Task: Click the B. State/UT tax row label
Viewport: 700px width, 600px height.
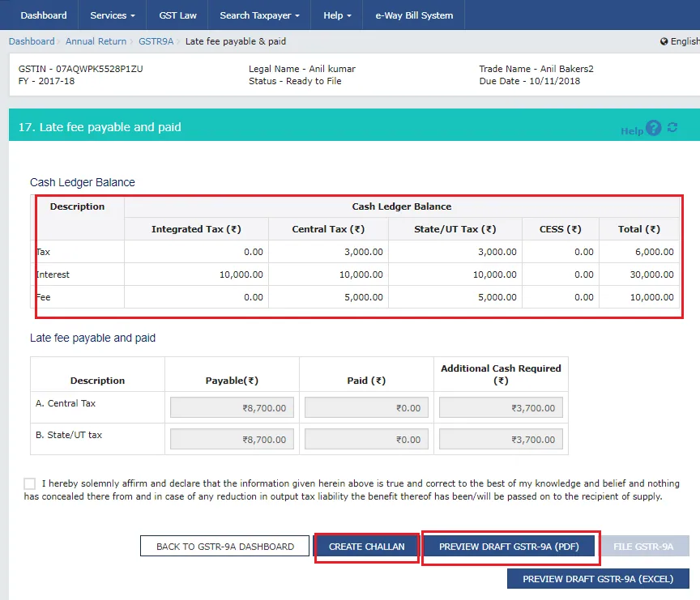Action: [69, 435]
